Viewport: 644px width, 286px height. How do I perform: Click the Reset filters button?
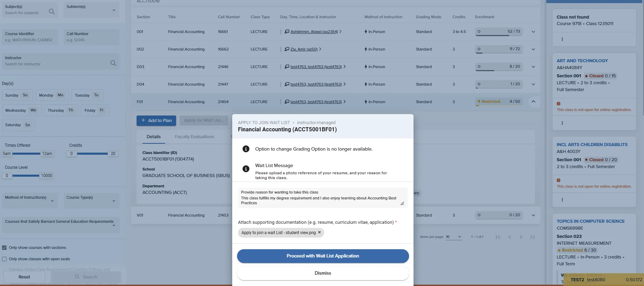click(24, 277)
